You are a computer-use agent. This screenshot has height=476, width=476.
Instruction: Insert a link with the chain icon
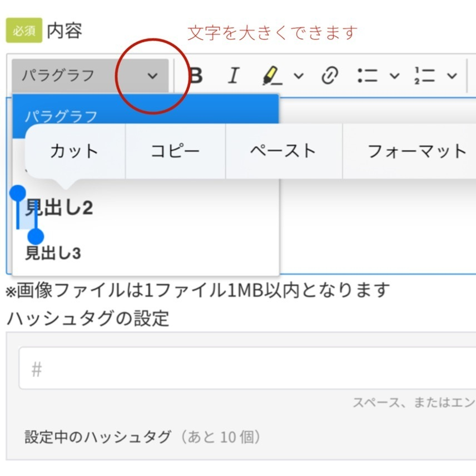click(330, 75)
